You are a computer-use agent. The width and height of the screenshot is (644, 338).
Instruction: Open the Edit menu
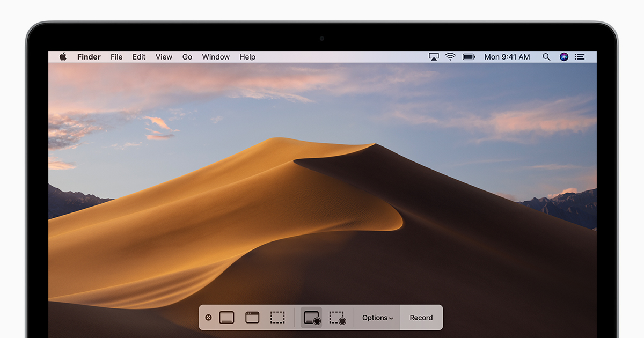pyautogui.click(x=139, y=57)
